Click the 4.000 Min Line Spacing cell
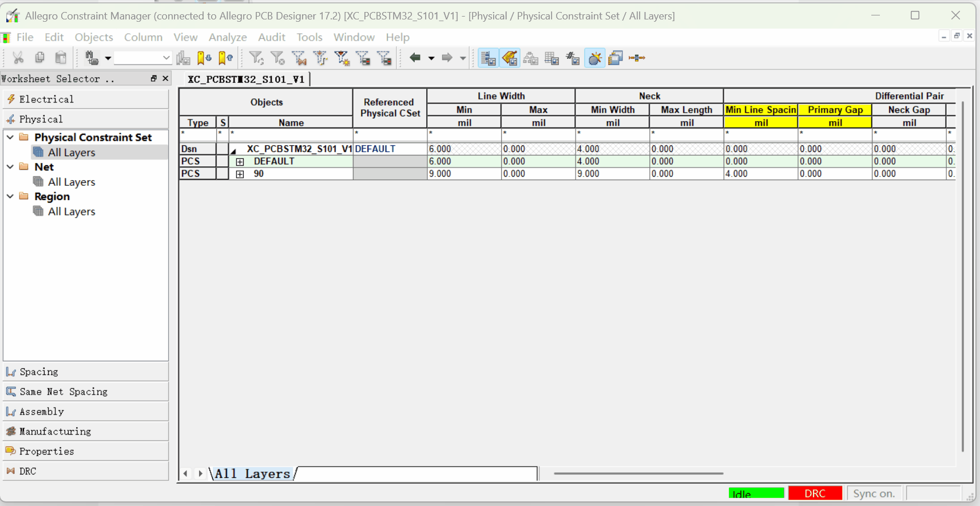Image resolution: width=980 pixels, height=506 pixels. tap(761, 174)
